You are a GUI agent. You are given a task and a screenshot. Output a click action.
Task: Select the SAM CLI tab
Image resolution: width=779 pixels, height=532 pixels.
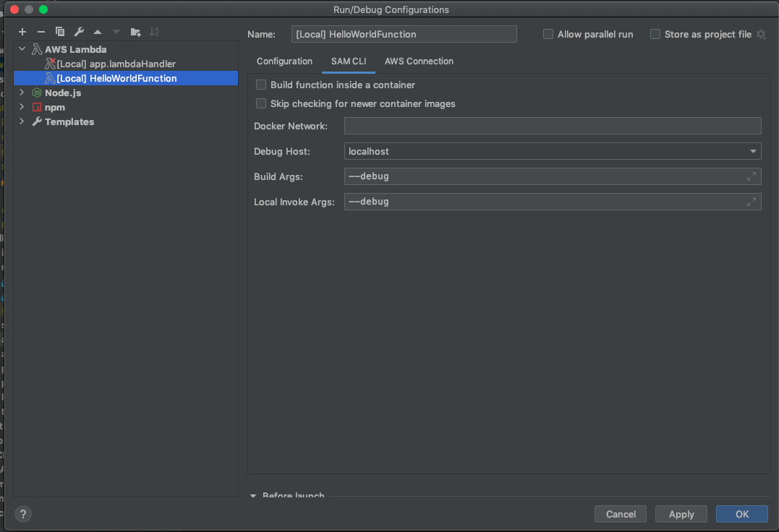click(x=348, y=61)
